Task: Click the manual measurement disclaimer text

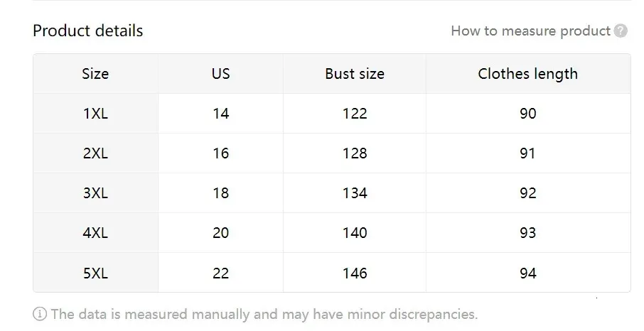Action: (x=264, y=314)
